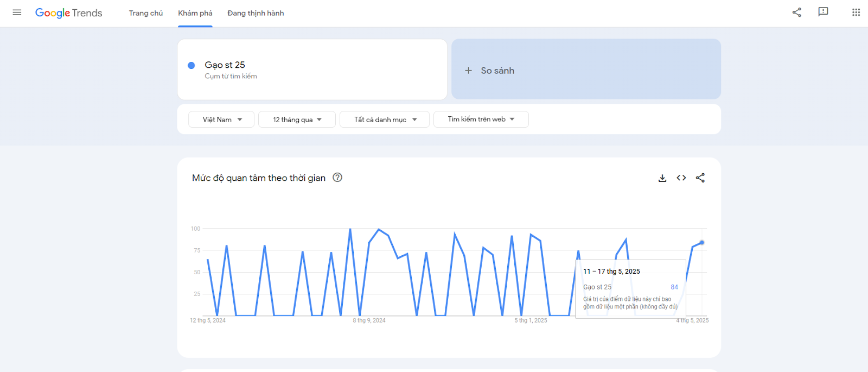Change the 12 tháng qua time range
The width and height of the screenshot is (868, 372).
coord(297,119)
